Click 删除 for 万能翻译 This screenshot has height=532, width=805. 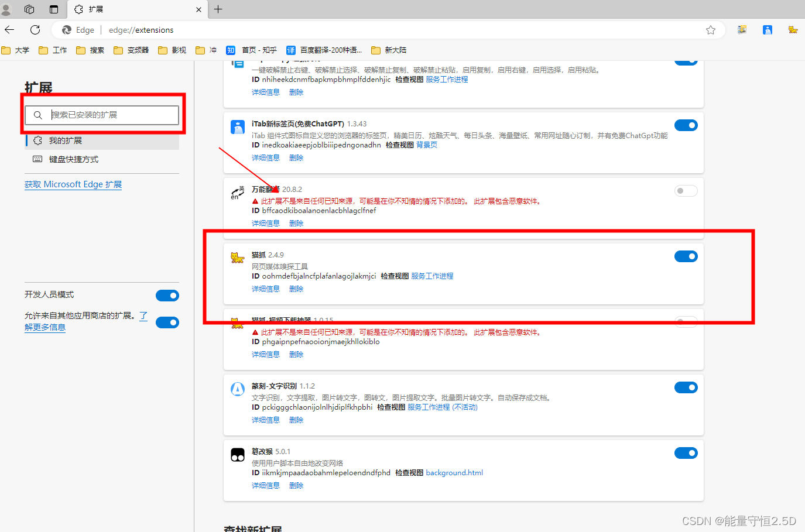[296, 224]
